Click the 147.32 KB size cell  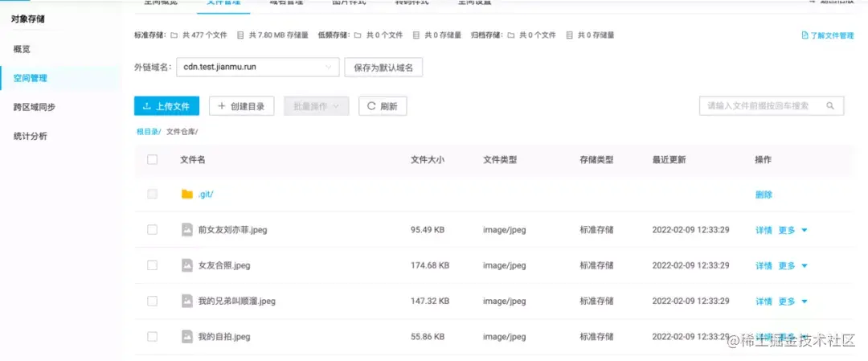tap(430, 302)
